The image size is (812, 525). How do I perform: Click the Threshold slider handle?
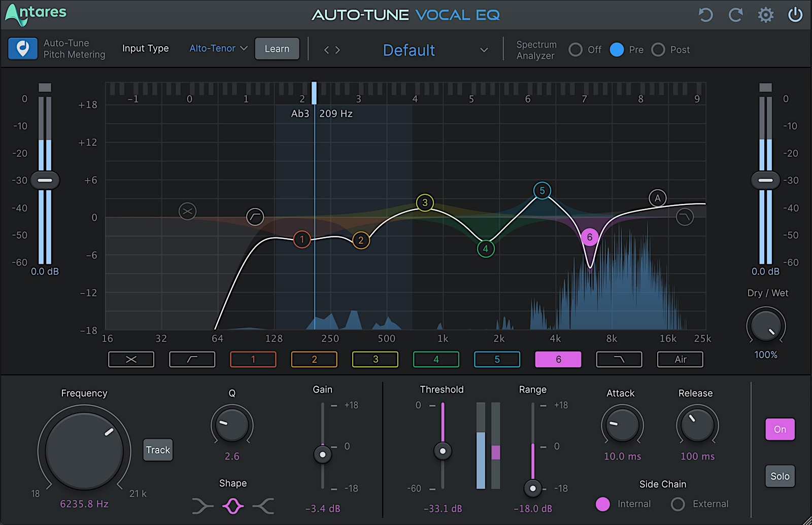tap(443, 451)
